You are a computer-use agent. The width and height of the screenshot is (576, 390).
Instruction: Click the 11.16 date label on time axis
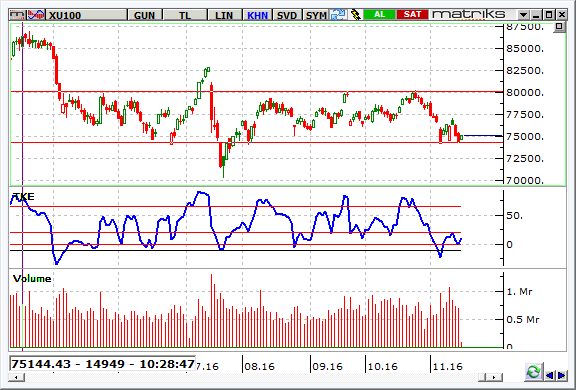click(447, 366)
